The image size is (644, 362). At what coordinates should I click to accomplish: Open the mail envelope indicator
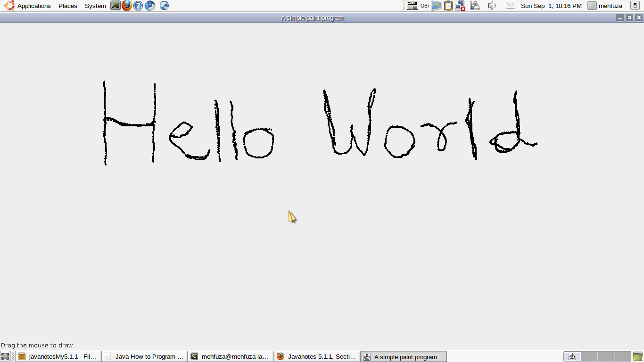(511, 6)
